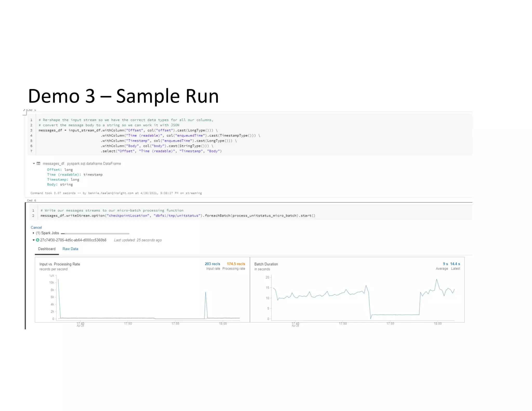Collapse the streaming query 27c74f30 details
Viewport: 532px width, 411px height.
34,240
